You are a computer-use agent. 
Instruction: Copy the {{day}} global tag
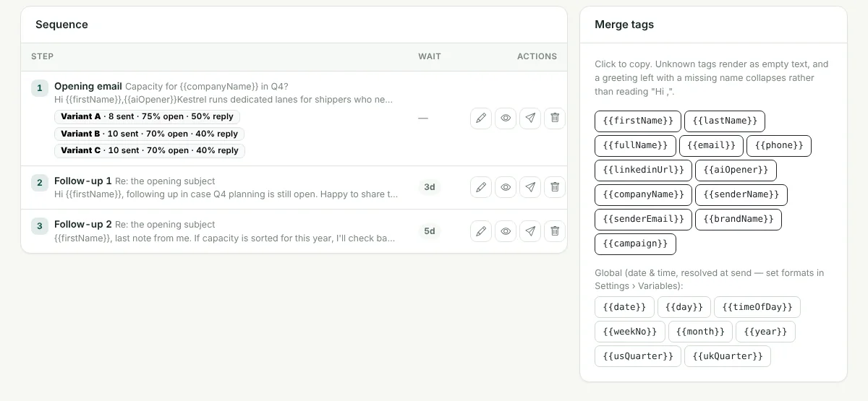[x=684, y=307]
